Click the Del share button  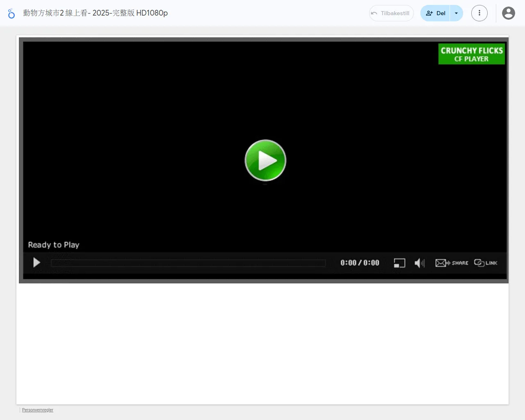click(436, 13)
